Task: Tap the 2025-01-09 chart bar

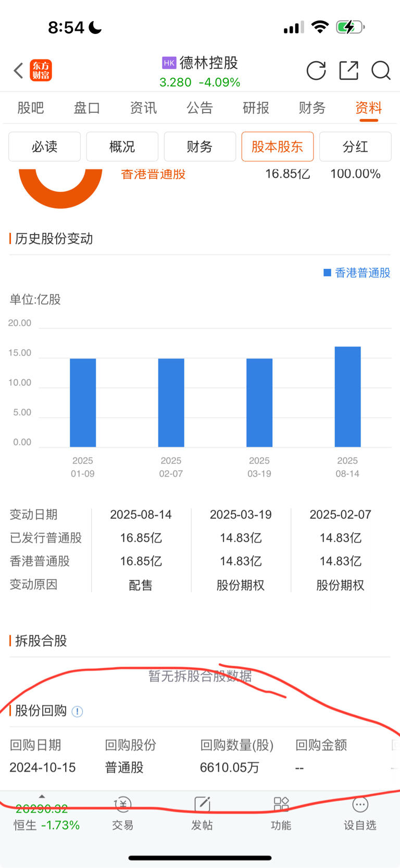Action: 83,402
